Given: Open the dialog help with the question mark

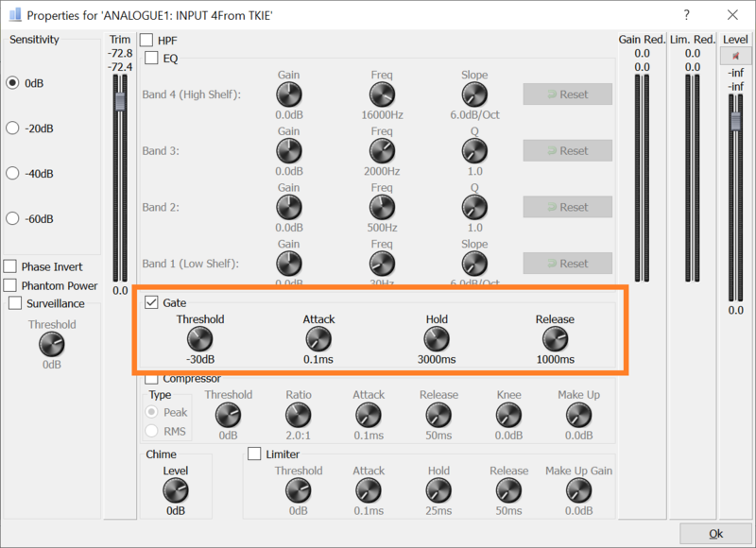Looking at the screenshot, I should (686, 14).
